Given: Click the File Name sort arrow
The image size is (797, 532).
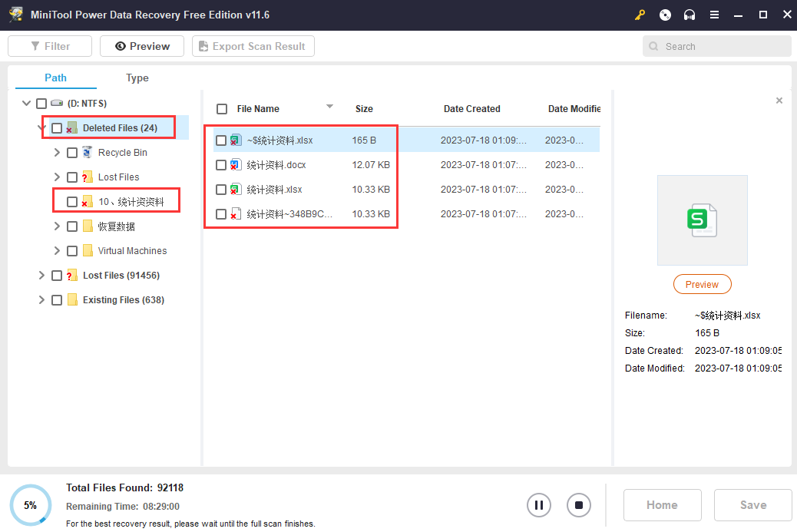Looking at the screenshot, I should pos(329,106).
